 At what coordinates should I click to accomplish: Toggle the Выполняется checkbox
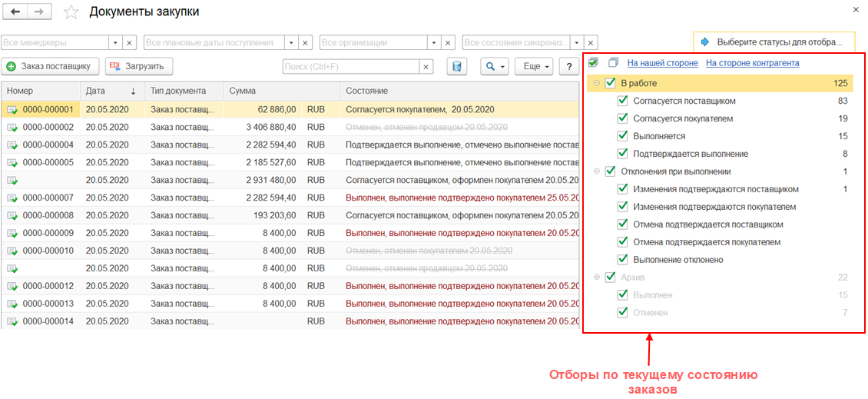622,136
